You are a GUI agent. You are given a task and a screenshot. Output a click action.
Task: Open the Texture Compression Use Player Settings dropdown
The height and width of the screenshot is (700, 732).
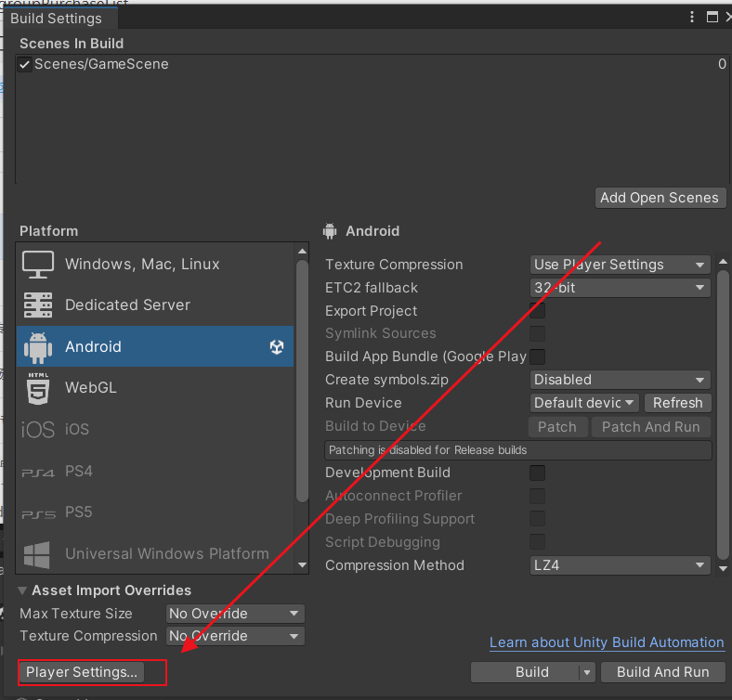point(620,265)
